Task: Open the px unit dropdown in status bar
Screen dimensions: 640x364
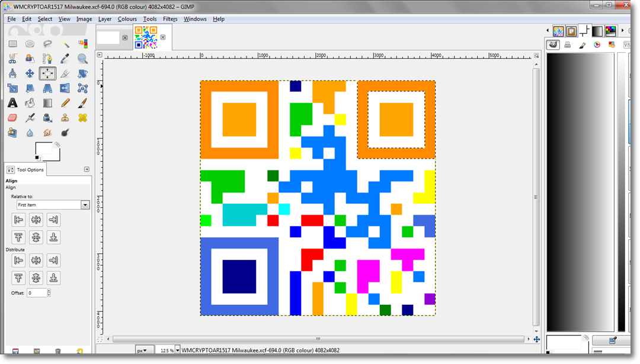Action: pos(145,350)
